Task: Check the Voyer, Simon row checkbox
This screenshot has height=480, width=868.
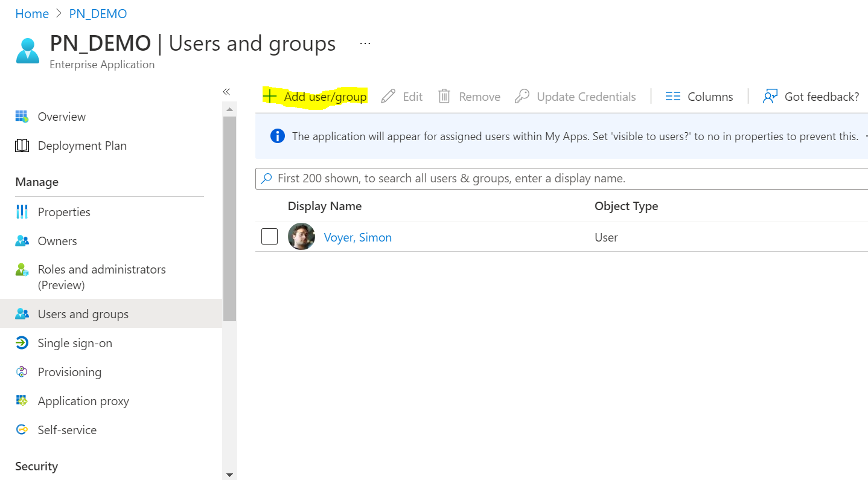Action: click(x=269, y=237)
